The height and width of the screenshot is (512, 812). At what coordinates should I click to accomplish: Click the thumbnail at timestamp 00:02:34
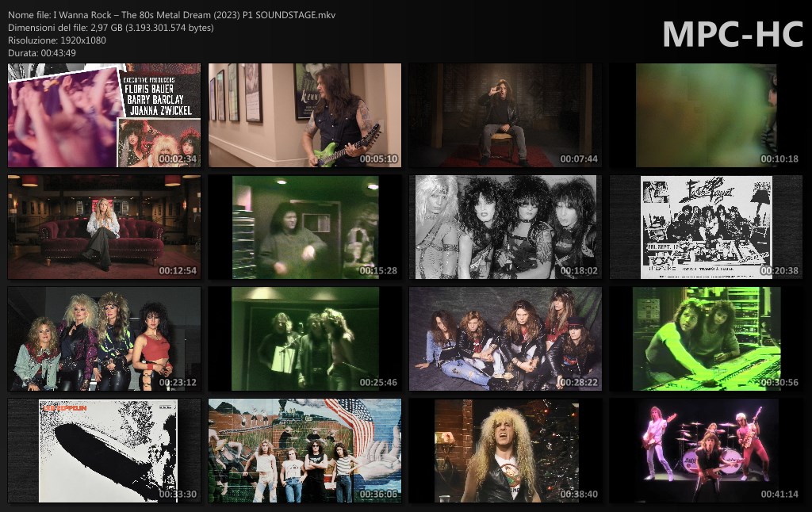[x=104, y=116]
